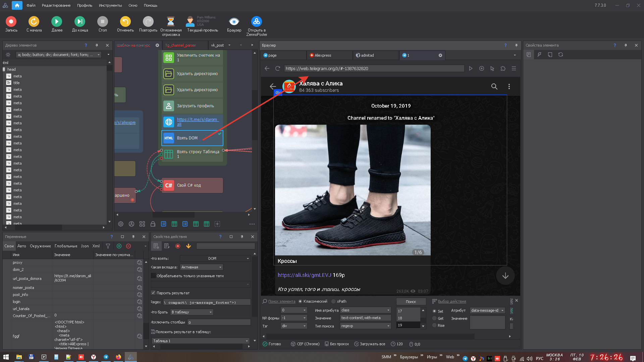Image resolution: width=644 pixels, height=362 pixels.
Task: Select the Свой C# код action block
Action: click(x=193, y=185)
